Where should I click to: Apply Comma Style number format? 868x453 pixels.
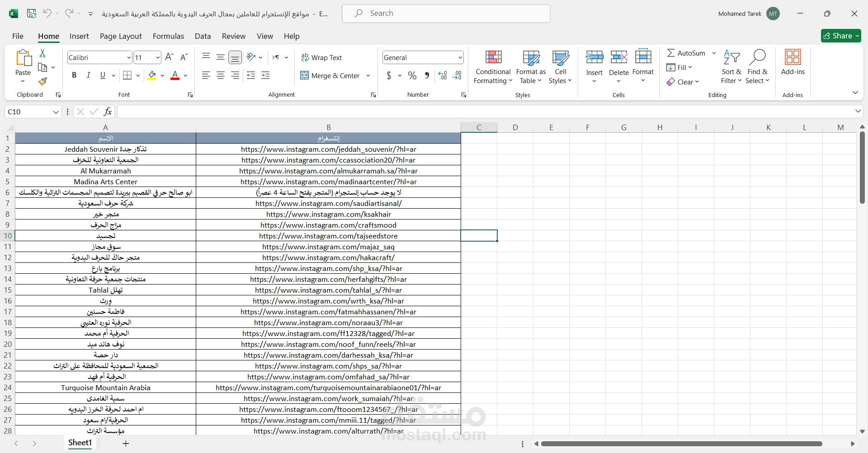(x=427, y=75)
